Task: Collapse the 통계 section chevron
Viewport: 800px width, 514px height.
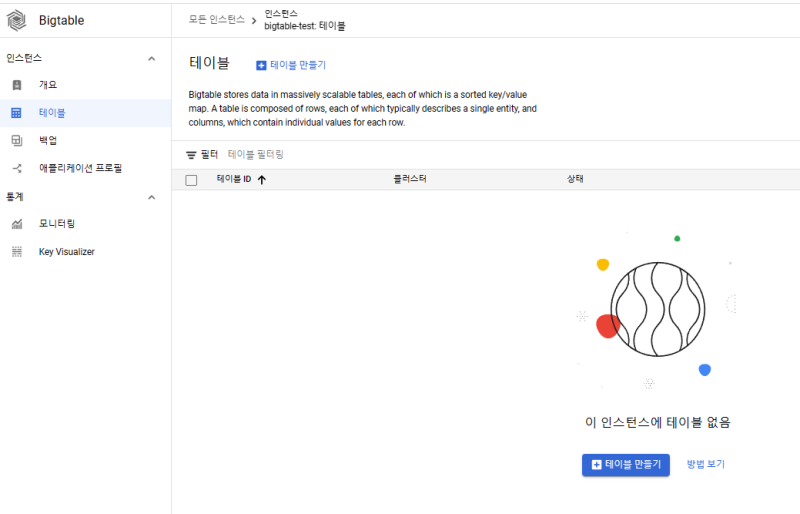Action: pos(152,198)
